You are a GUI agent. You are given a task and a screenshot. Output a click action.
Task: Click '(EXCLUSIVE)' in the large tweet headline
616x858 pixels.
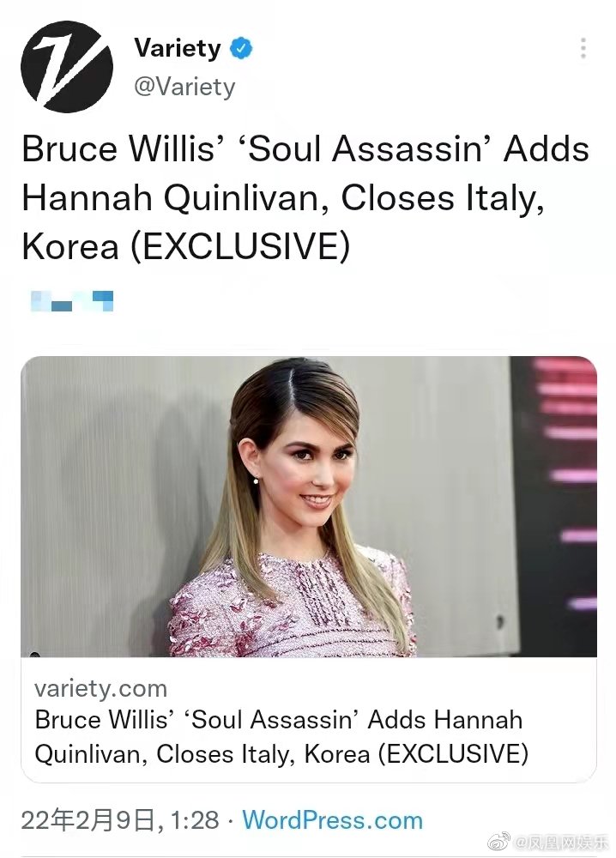[239, 247]
